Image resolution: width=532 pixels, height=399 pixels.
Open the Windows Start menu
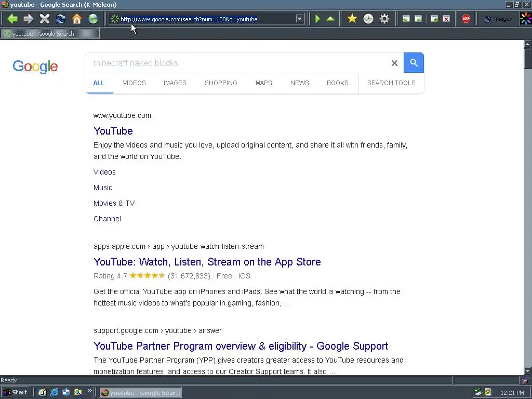click(x=15, y=393)
